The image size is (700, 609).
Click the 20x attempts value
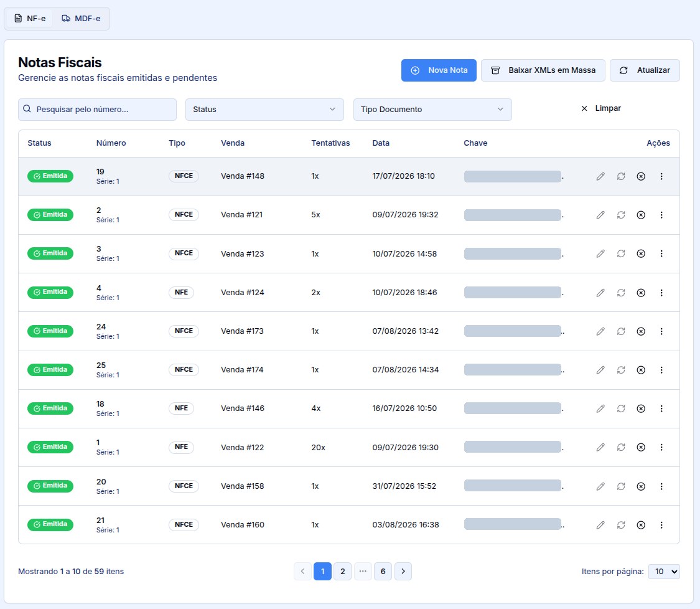pos(319,447)
